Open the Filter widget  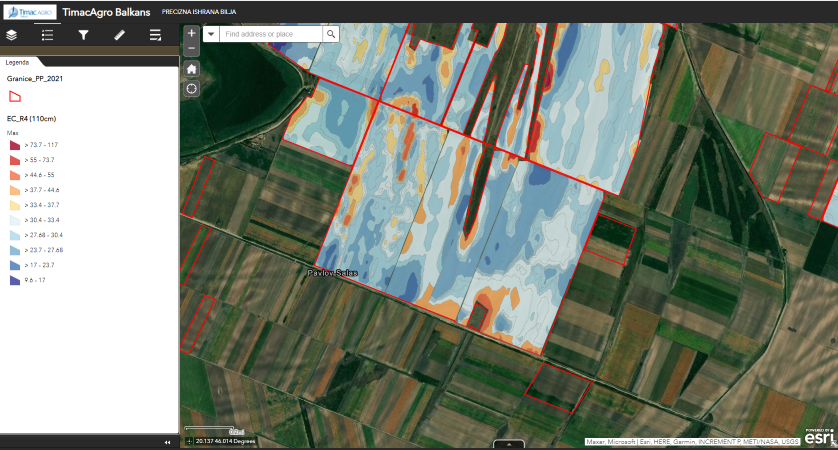coord(83,35)
